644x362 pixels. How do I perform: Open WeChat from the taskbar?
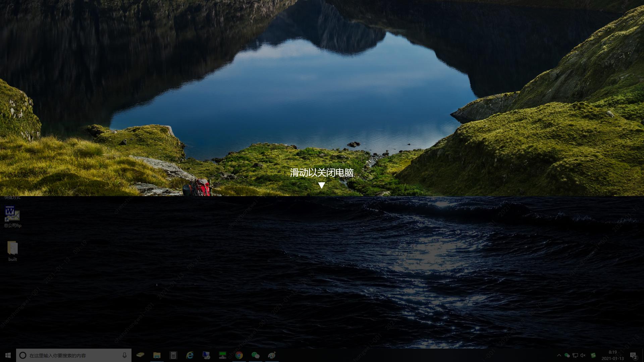[x=255, y=355]
